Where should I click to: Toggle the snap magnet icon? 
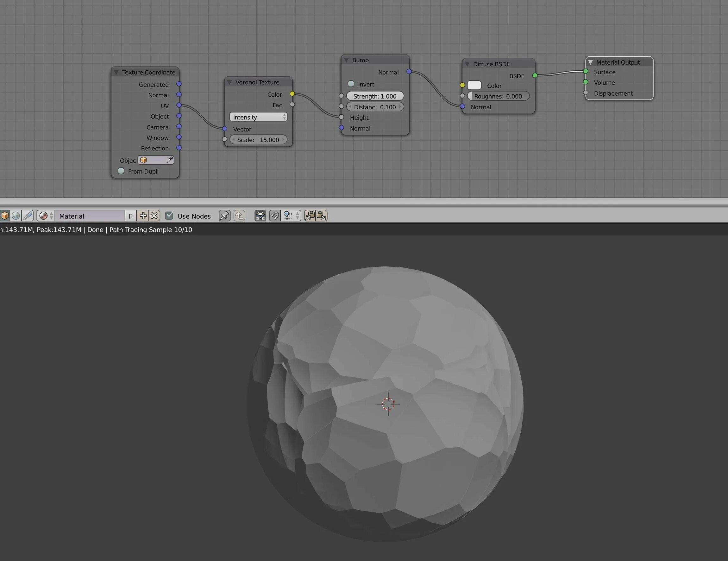275,216
